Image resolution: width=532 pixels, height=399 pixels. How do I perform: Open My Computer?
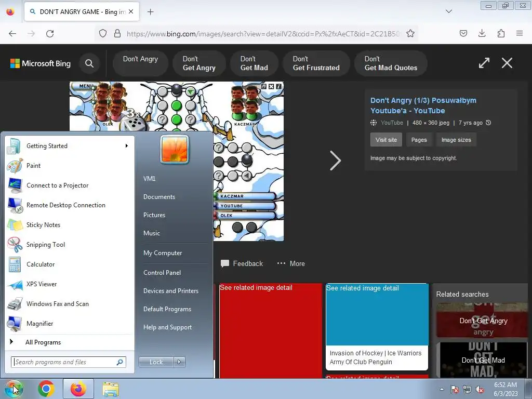(x=163, y=253)
